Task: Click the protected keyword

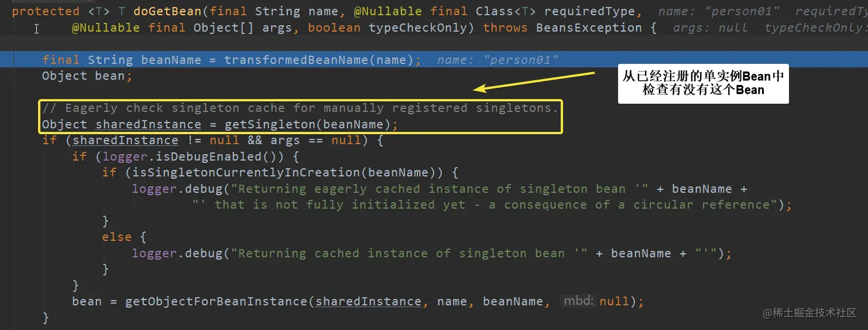Action: pyautogui.click(x=46, y=11)
